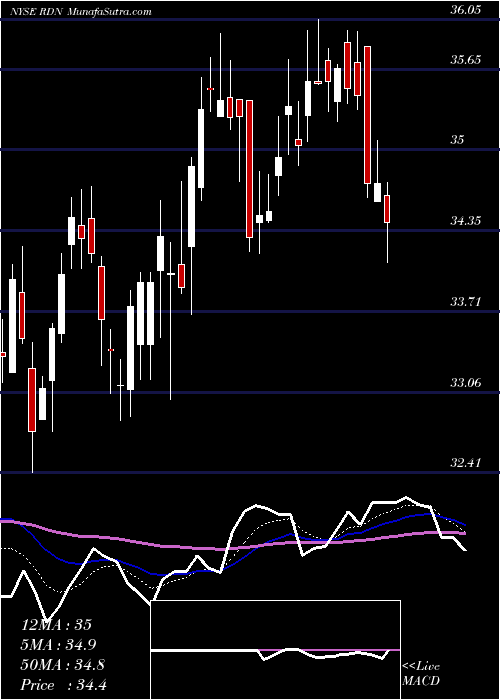Click the 50MA : 34.8 readout
The width and height of the screenshot is (500, 700).
(x=63, y=665)
